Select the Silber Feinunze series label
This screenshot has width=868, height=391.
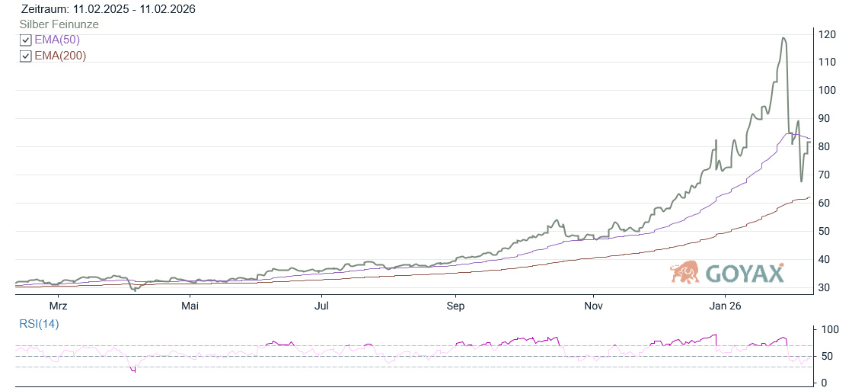pyautogui.click(x=59, y=24)
